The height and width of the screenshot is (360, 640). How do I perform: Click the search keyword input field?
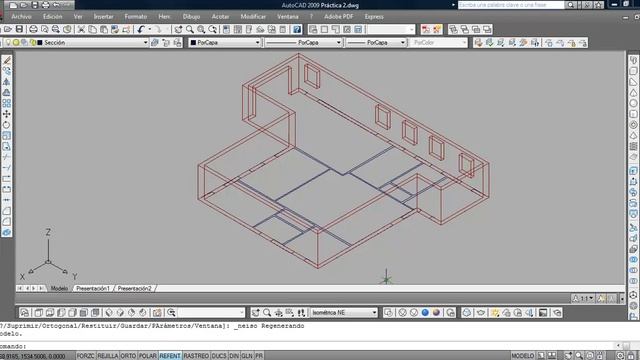coord(511,5)
